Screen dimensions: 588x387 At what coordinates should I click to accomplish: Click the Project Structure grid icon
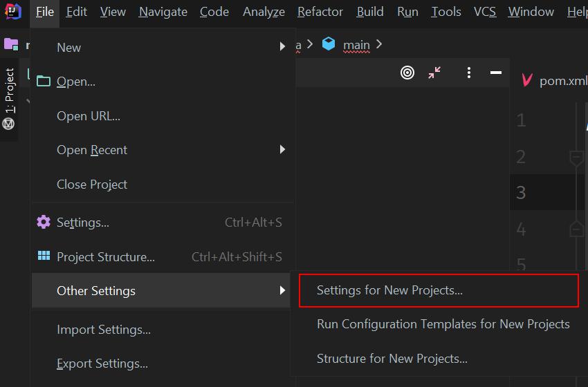click(44, 256)
